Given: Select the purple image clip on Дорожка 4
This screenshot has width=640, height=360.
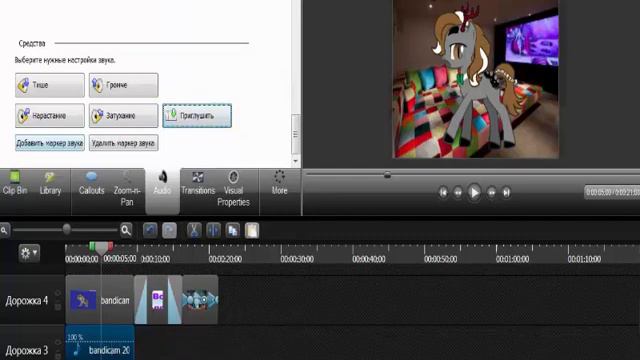Looking at the screenshot, I should click(158, 300).
